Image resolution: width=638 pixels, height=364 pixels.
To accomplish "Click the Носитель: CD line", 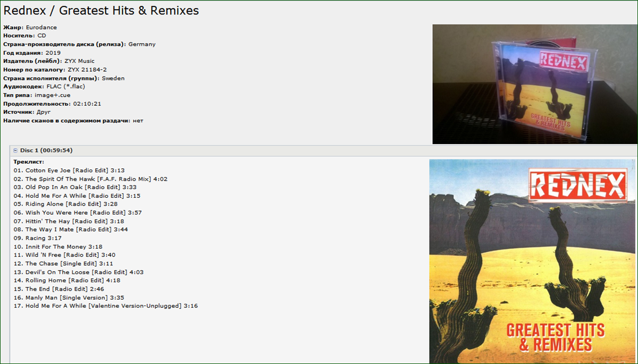I will [24, 36].
